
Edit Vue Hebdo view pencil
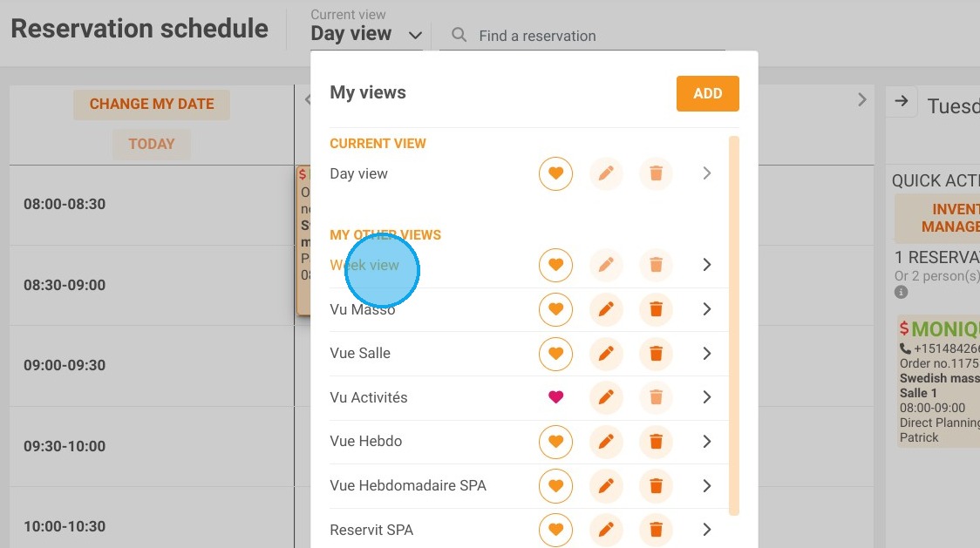click(x=606, y=442)
